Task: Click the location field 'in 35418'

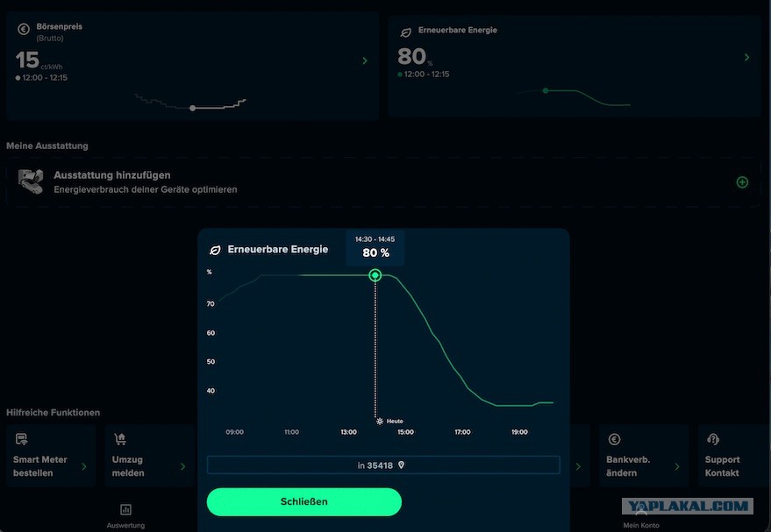Action: coord(383,465)
